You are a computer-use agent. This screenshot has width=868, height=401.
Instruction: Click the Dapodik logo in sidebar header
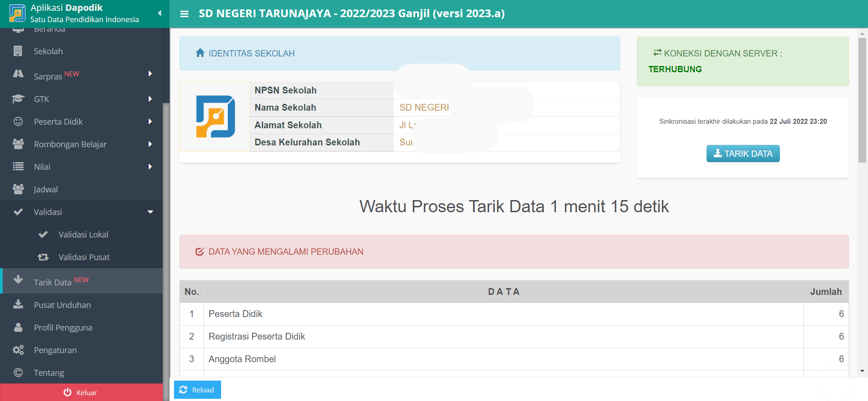coord(17,14)
